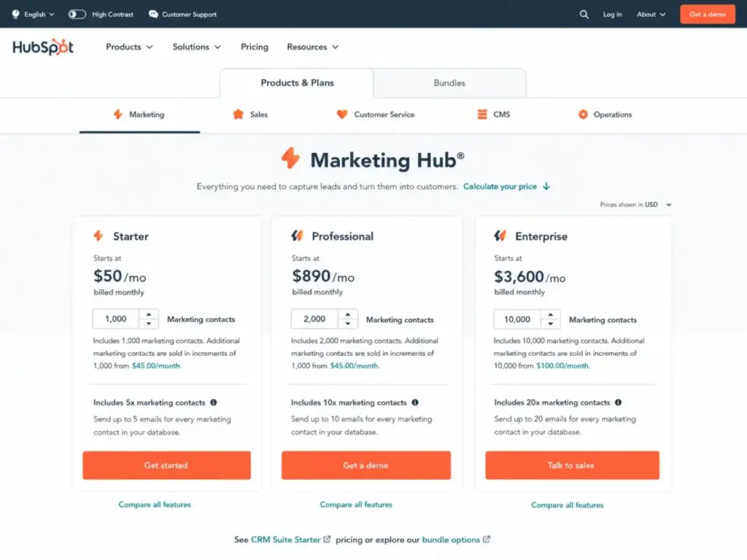
Task: Select the Customer Service product tab
Action: click(x=376, y=114)
